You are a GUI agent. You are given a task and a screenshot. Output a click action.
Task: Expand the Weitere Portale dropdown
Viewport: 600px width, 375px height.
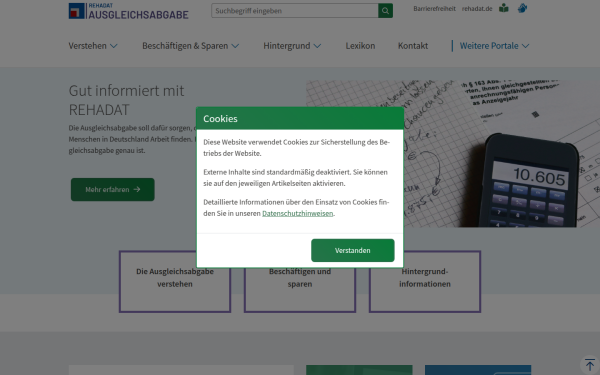pyautogui.click(x=494, y=46)
